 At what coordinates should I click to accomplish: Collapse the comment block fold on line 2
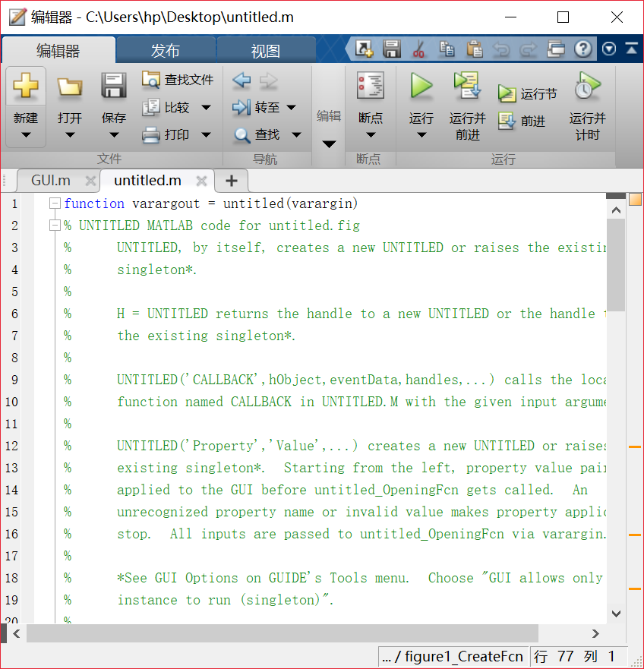[x=54, y=226]
